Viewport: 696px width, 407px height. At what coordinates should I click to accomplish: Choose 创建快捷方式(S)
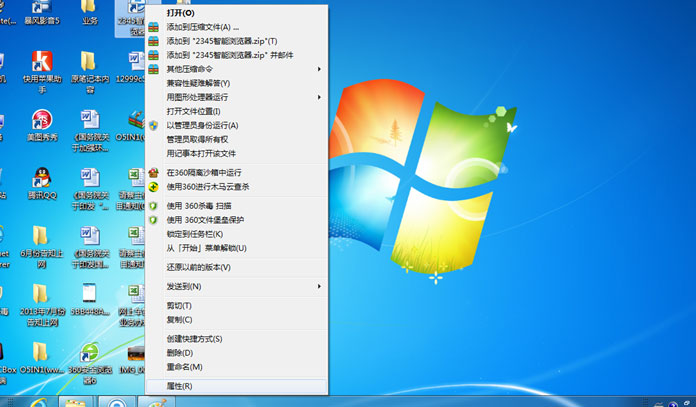pos(237,339)
